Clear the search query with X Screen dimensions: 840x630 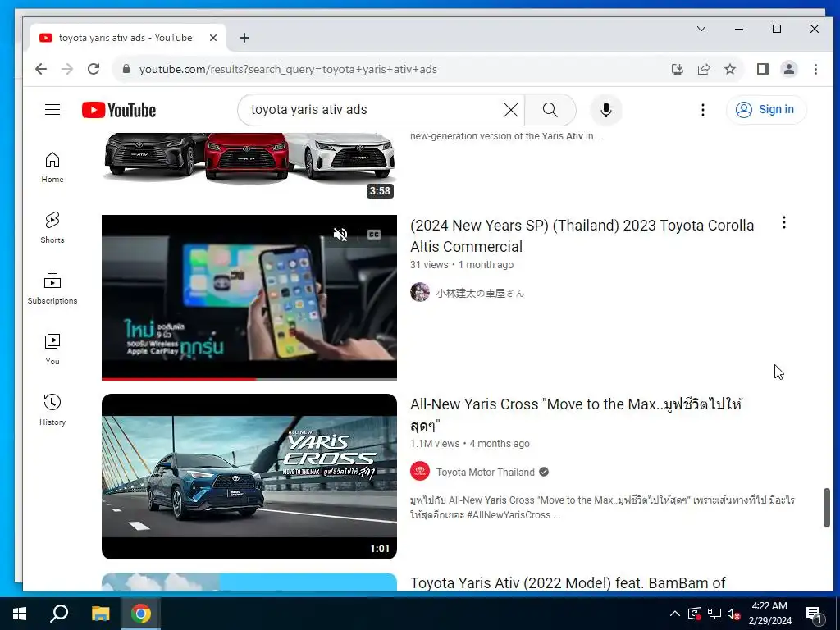pyautogui.click(x=510, y=110)
